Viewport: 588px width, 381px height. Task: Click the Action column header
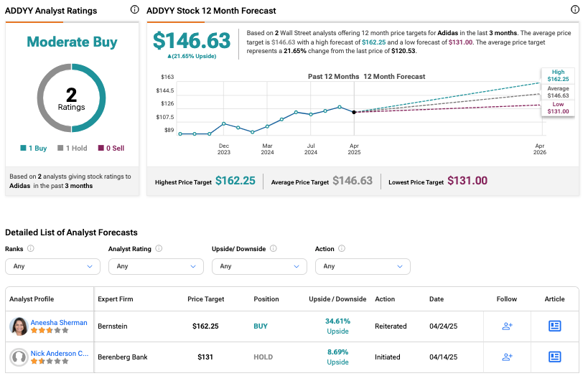(385, 299)
